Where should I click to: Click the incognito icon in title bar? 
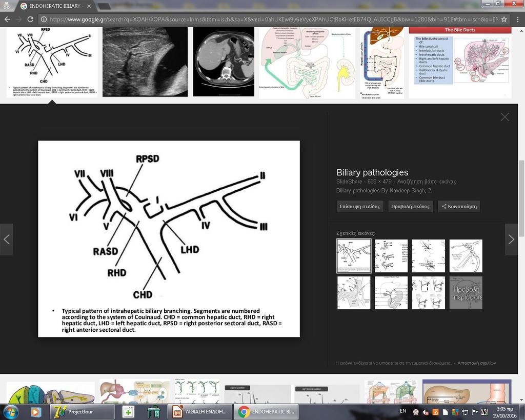(6, 5)
